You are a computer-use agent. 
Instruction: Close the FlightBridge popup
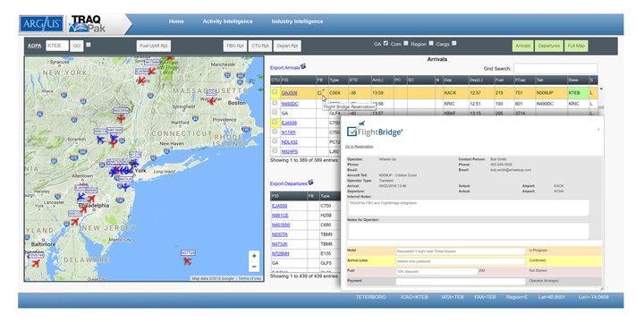598,130
